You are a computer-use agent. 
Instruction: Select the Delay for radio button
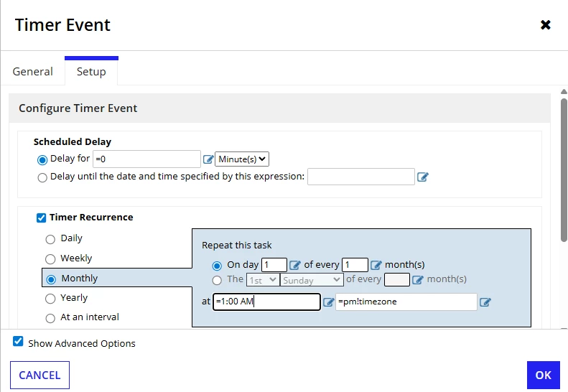click(42, 160)
